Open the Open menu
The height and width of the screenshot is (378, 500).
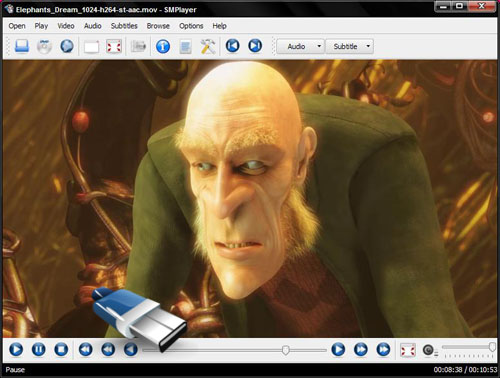17,26
